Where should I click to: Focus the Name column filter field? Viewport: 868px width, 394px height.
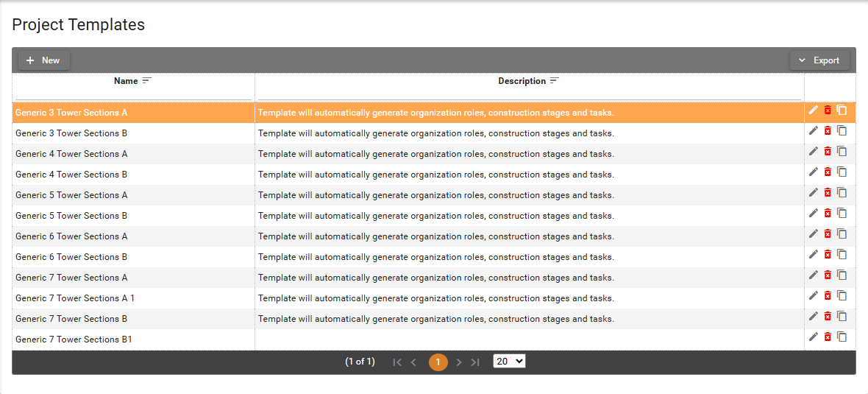click(x=133, y=94)
